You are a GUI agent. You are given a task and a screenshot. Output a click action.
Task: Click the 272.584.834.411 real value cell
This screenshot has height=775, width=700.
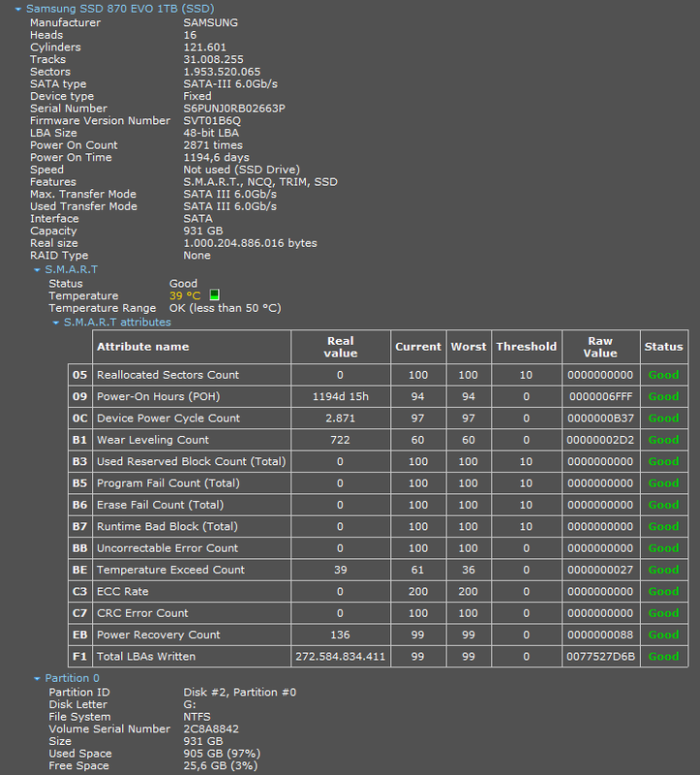pos(341,657)
